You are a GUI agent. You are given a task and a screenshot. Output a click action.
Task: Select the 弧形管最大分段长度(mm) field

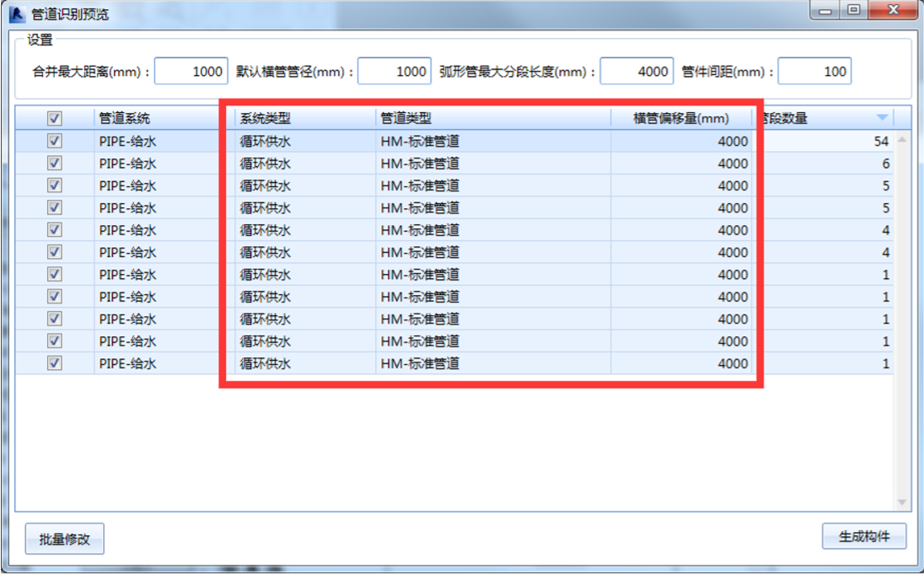pyautogui.click(x=637, y=72)
